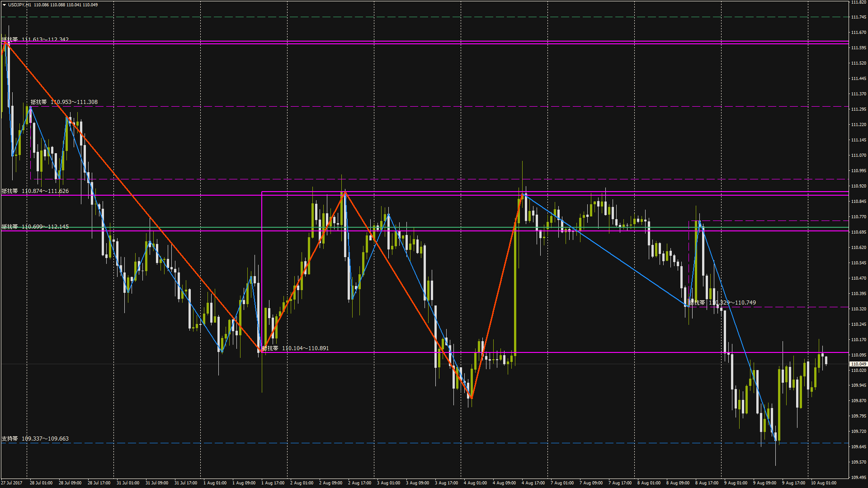
Task: Click time axis label 1 Aug 01:00
Action: [215, 483]
